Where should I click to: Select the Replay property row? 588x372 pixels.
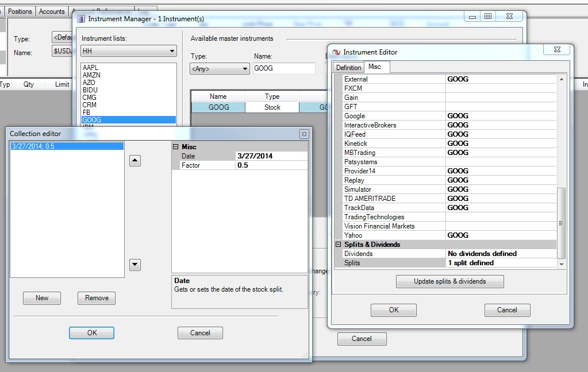pos(450,180)
